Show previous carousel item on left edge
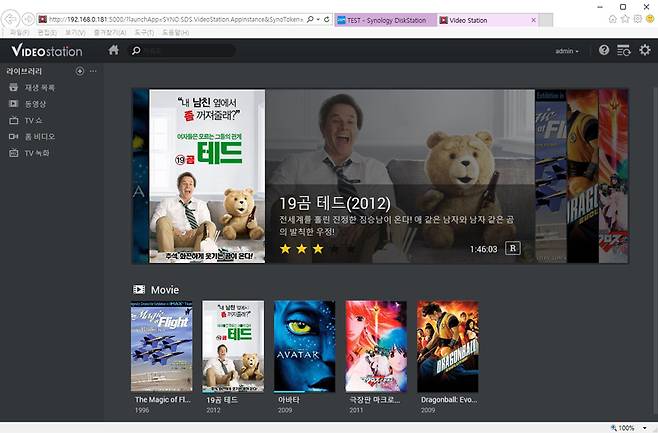The width and height of the screenshot is (658, 433). tap(141, 176)
